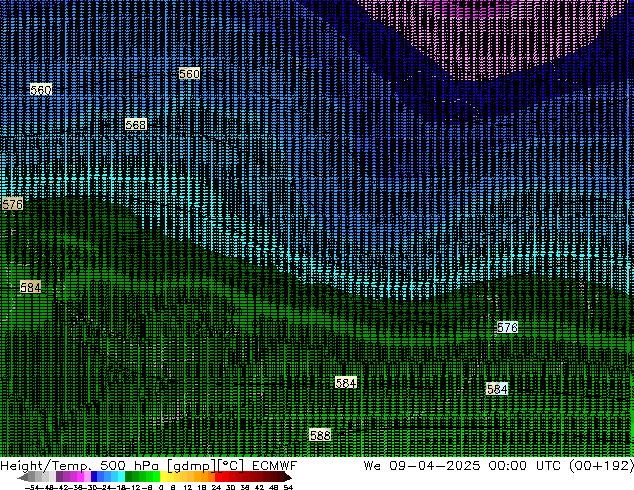Click the 576 label surrounded by green shading

point(507,327)
